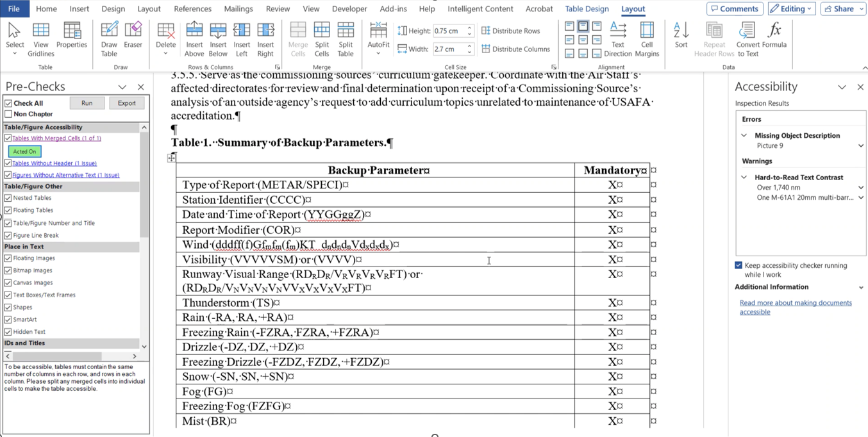Click Insert Right column
The height and width of the screenshot is (437, 868).
coord(265,38)
